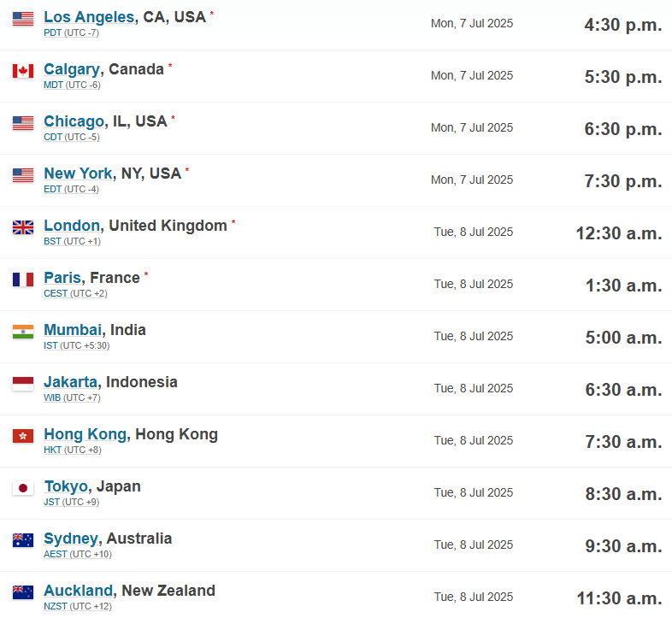Screen dimensions: 672x624
Task: Click the Hong Kong flag icon
Action: click(x=23, y=436)
